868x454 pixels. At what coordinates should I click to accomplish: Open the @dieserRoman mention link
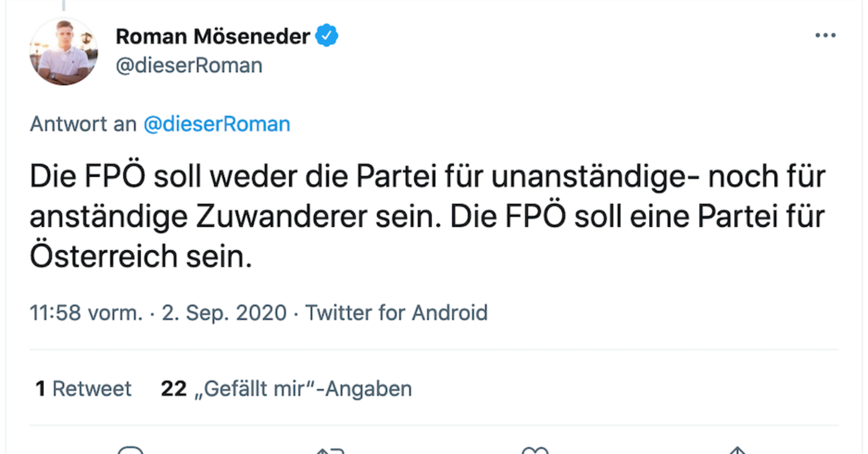(x=216, y=123)
